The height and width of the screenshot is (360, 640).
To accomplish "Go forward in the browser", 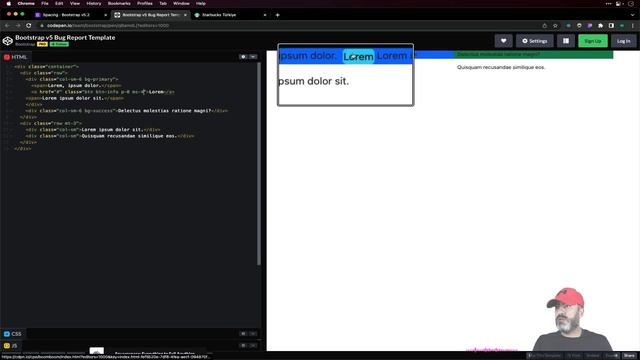I will coord(18,25).
